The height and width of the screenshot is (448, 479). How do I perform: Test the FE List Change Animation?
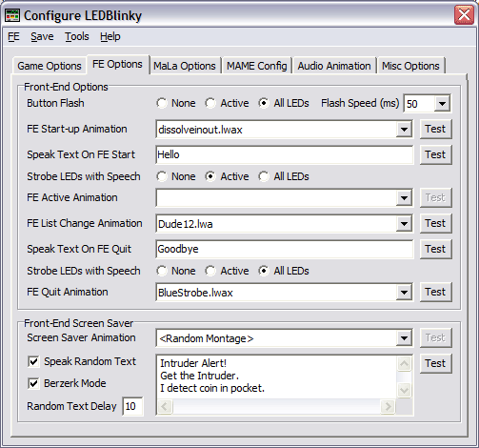point(435,223)
